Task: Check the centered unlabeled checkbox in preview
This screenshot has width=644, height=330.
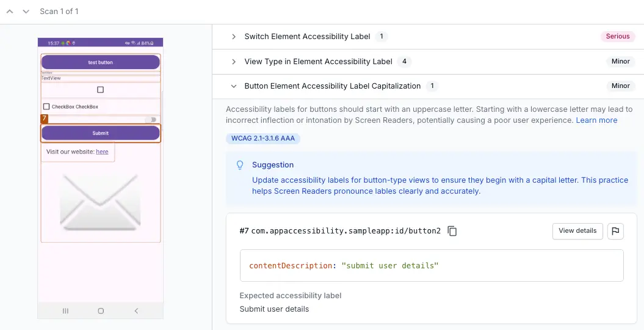Action: [x=101, y=90]
